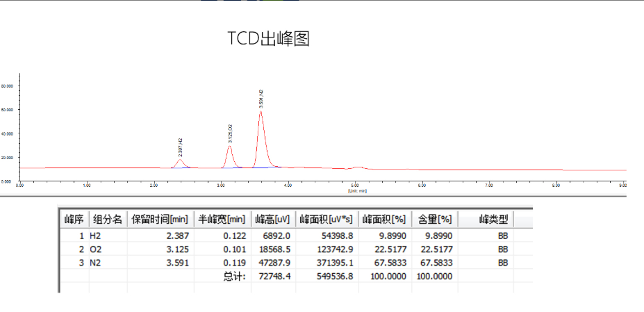Click the 保留时间[min] column header
The width and height of the screenshot is (644, 312).
coord(160,220)
